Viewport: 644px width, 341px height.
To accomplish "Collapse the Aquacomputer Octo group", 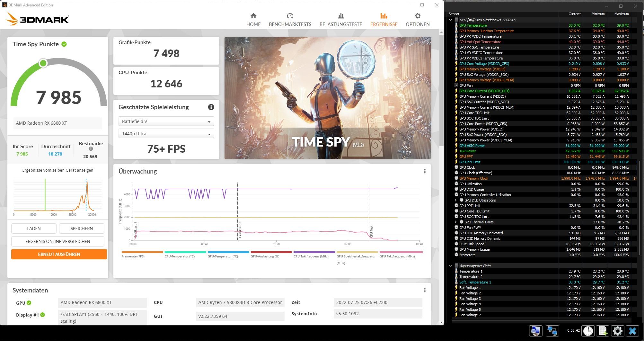I will pos(450,266).
